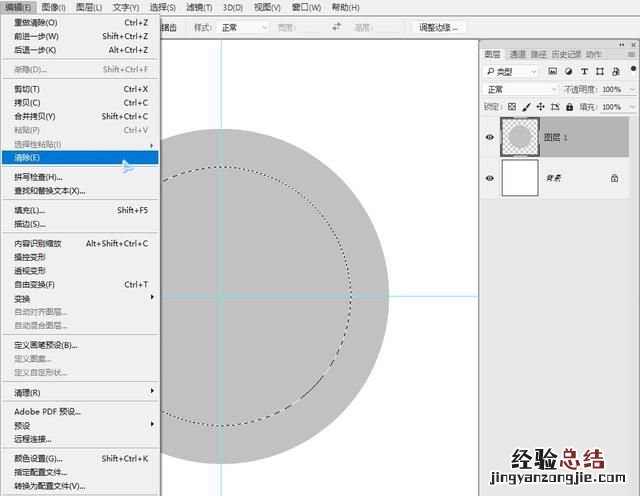Open the 样式 style dropdown in options bar

[245, 28]
